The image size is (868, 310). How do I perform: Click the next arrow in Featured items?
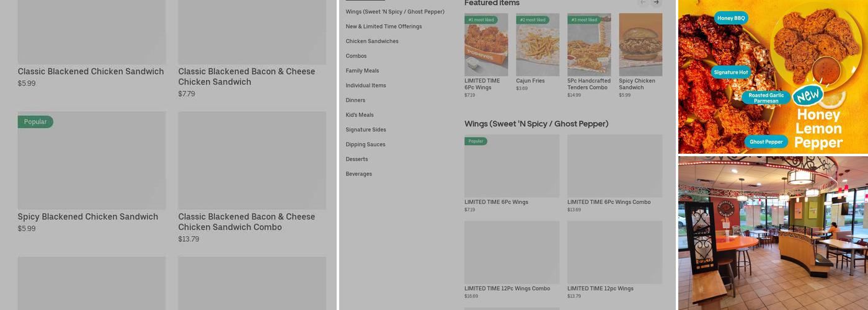coord(656,2)
